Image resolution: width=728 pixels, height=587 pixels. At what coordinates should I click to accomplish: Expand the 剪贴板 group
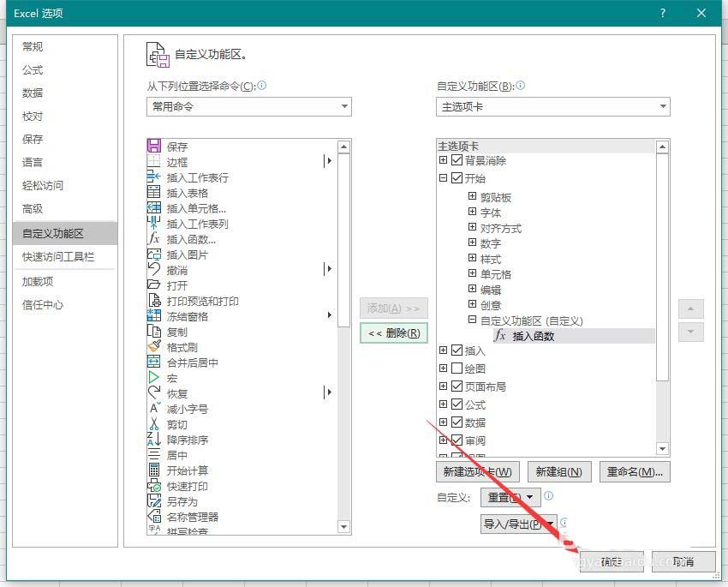pyautogui.click(x=472, y=196)
